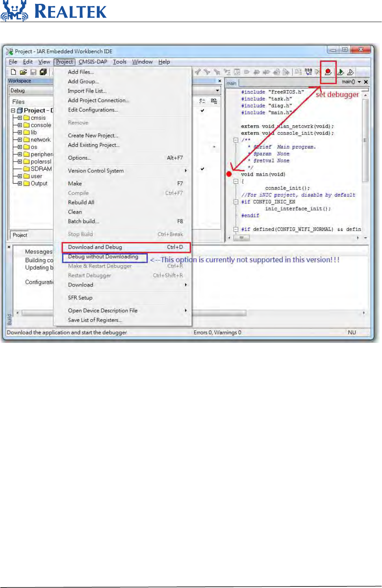
Task: Choose Make from Project menu
Action: click(122, 183)
